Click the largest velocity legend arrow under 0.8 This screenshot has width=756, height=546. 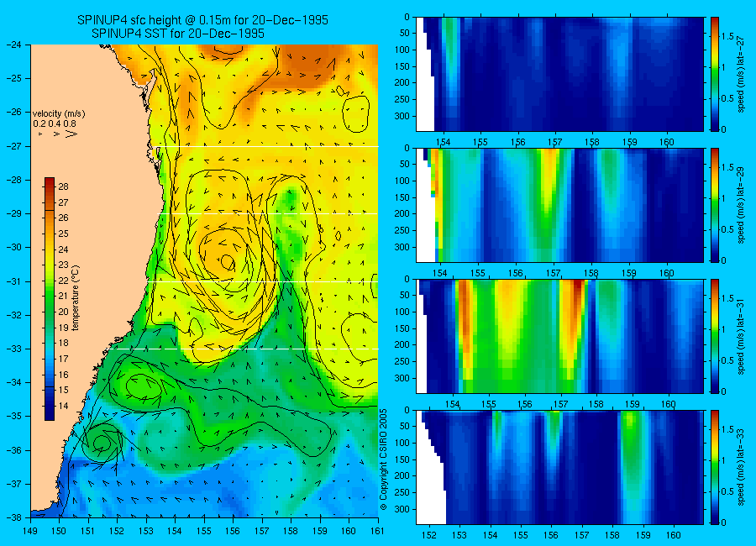click(x=71, y=134)
